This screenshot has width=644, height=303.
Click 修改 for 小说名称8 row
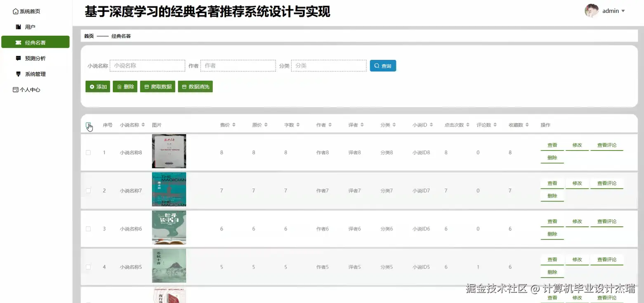coord(577,145)
